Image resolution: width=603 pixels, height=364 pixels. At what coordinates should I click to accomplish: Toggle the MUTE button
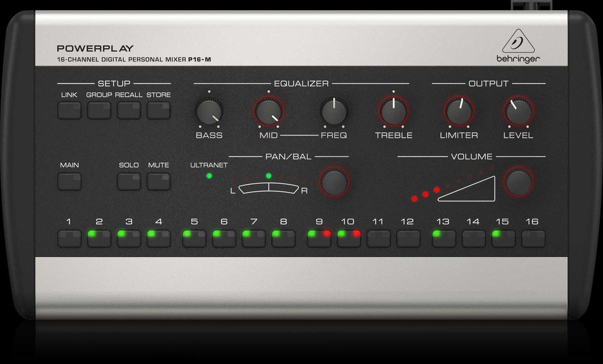(159, 181)
